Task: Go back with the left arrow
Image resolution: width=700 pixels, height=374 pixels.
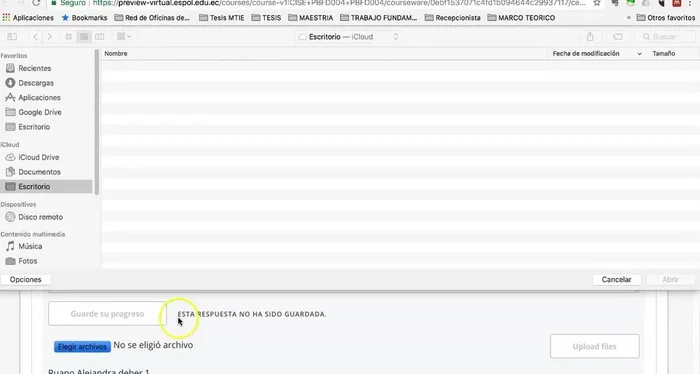Action: pos(35,37)
